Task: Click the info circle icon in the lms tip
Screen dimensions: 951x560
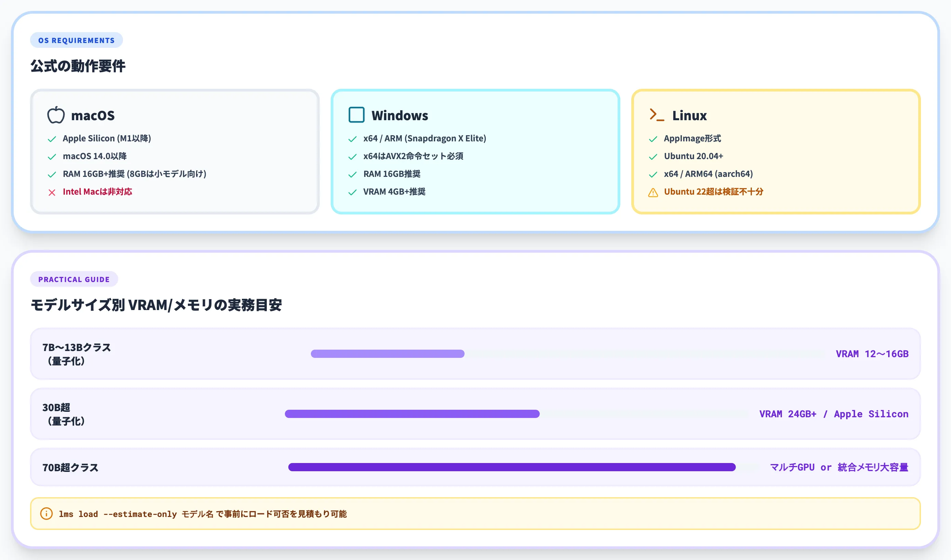Action: click(46, 514)
